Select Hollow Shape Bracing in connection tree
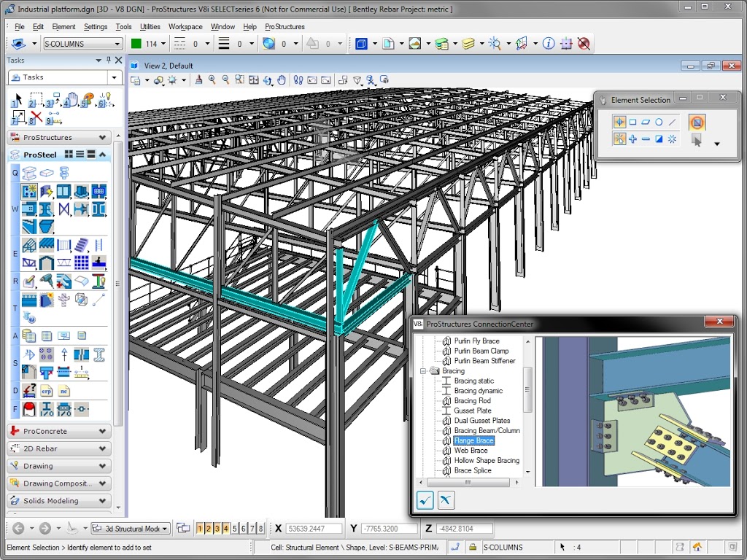747x560 pixels. 487,461
